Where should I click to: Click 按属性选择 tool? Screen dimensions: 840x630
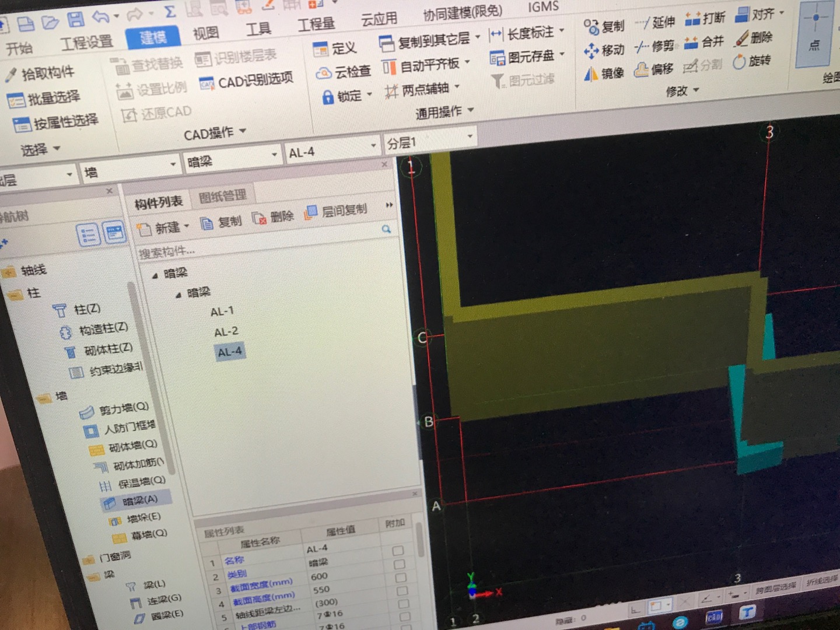(56, 123)
